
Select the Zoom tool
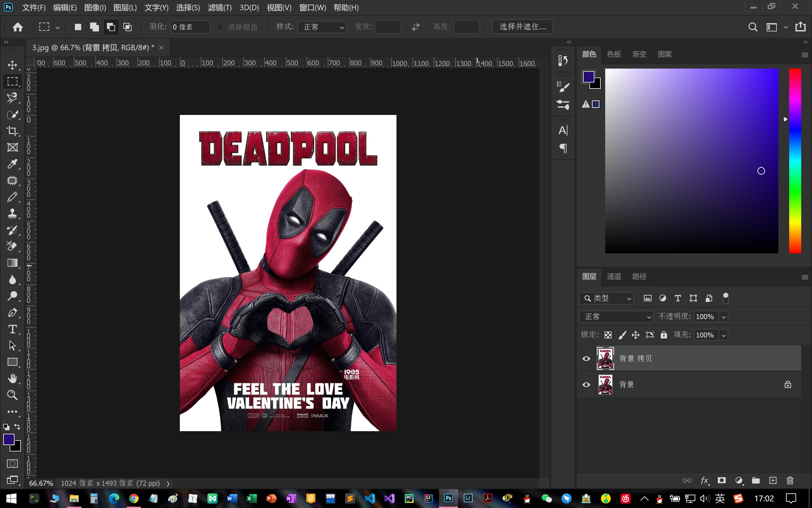[12, 395]
